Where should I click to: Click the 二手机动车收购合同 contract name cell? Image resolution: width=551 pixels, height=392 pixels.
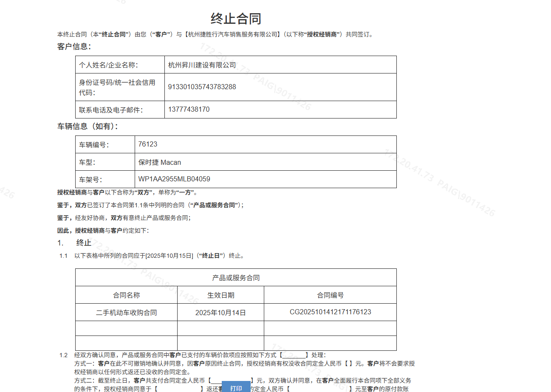coord(126,313)
